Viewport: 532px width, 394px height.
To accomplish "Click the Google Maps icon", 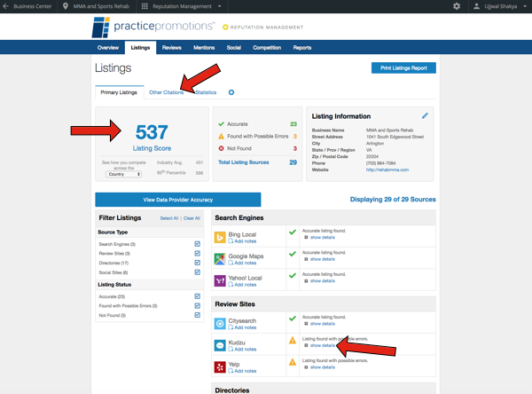I will 221,259.
